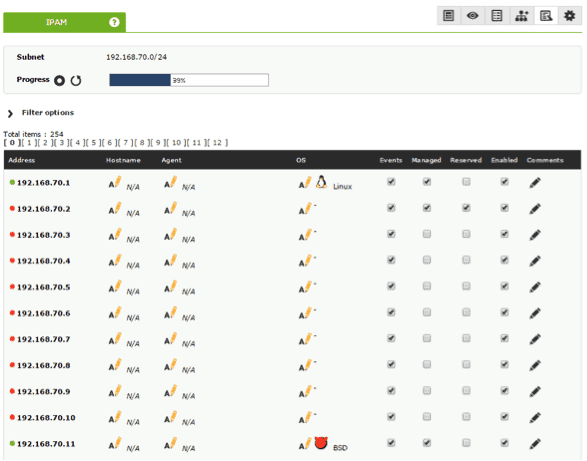The width and height of the screenshot is (587, 461).
Task: Go to page 5 in pagination
Action: point(94,143)
